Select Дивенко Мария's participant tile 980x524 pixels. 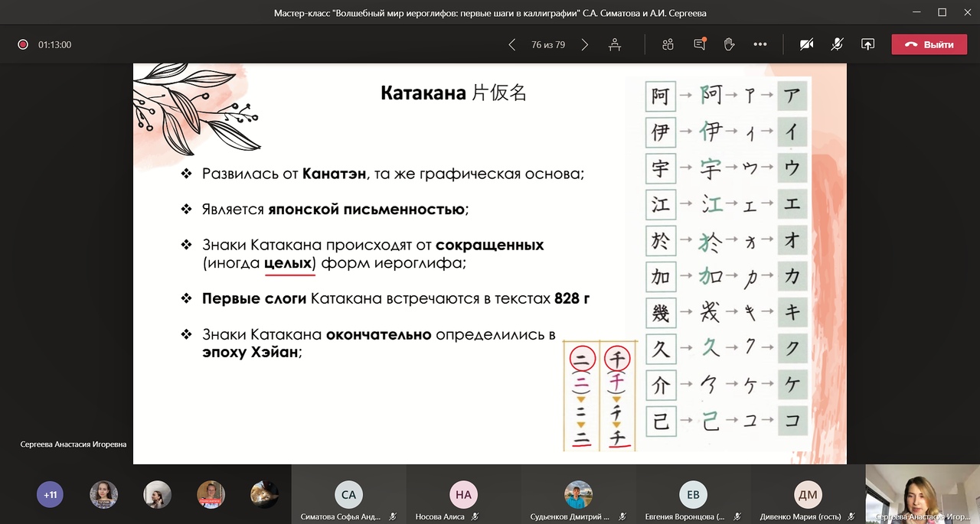[x=808, y=494]
